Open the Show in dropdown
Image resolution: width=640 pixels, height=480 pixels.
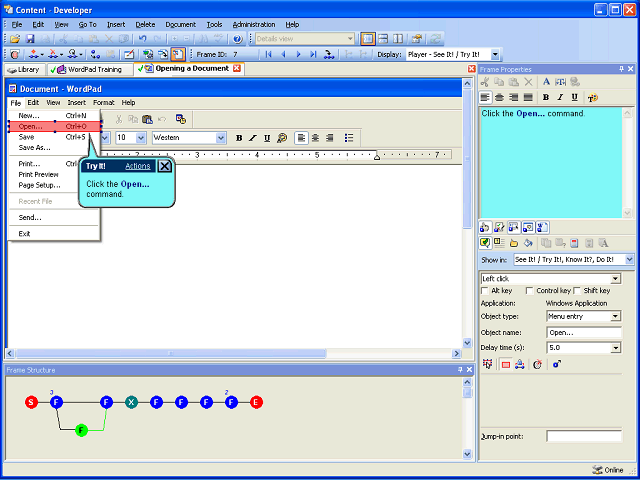(x=629, y=259)
